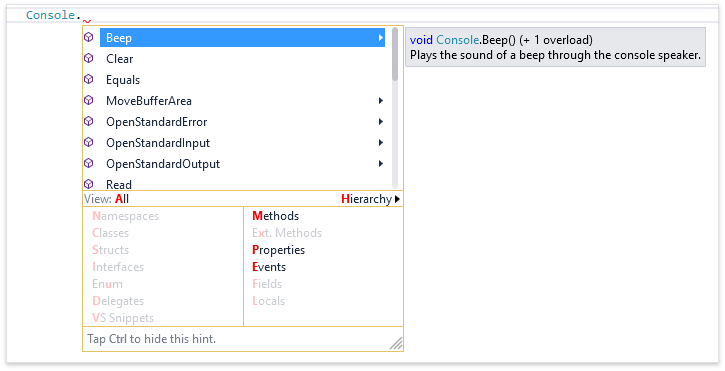Click the disabled Ext. Methods filter
725x371 pixels.
pos(287,233)
